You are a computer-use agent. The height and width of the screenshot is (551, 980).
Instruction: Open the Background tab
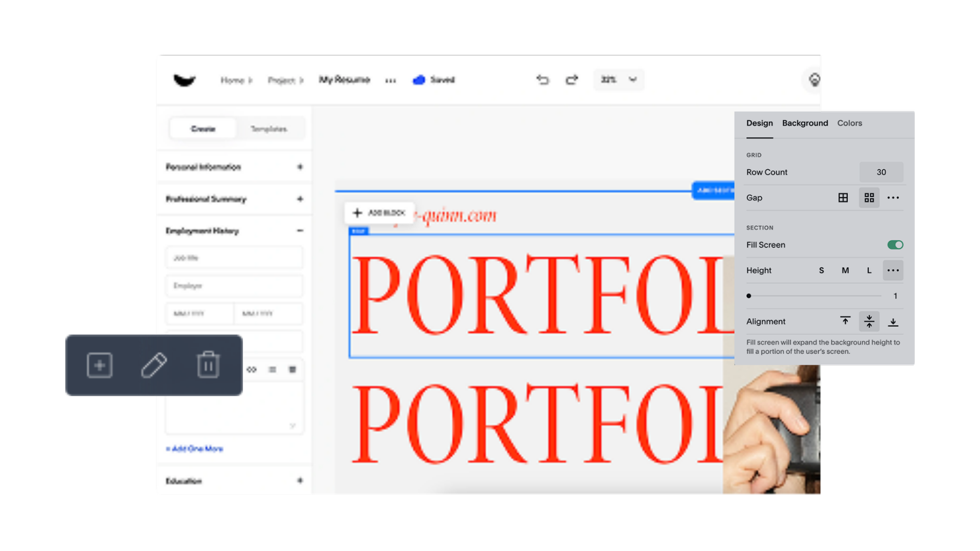(x=805, y=123)
